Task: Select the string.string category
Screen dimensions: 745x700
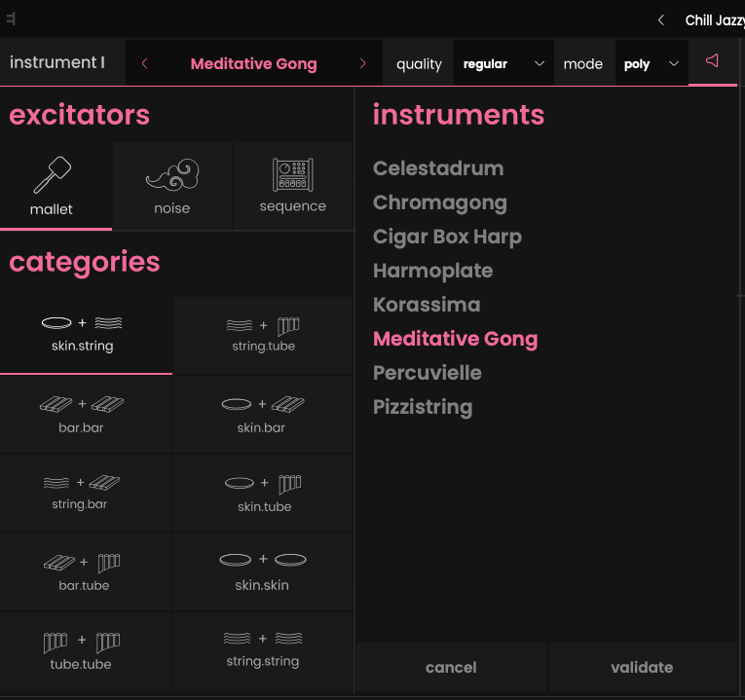Action: click(x=263, y=649)
